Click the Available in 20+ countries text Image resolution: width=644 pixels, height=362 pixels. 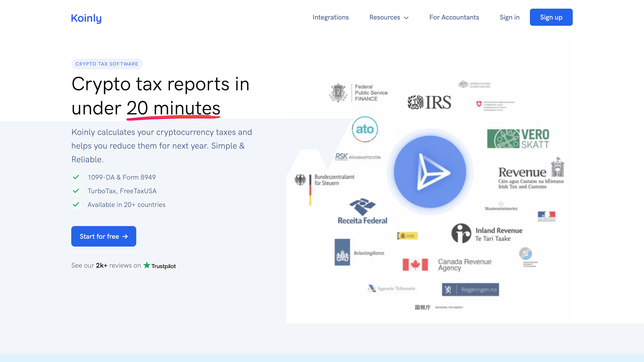click(127, 205)
